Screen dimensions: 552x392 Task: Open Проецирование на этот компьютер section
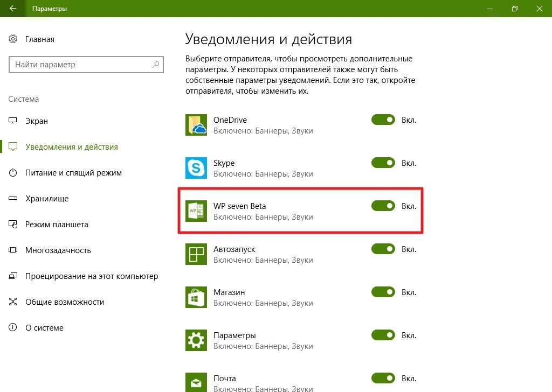click(x=92, y=276)
